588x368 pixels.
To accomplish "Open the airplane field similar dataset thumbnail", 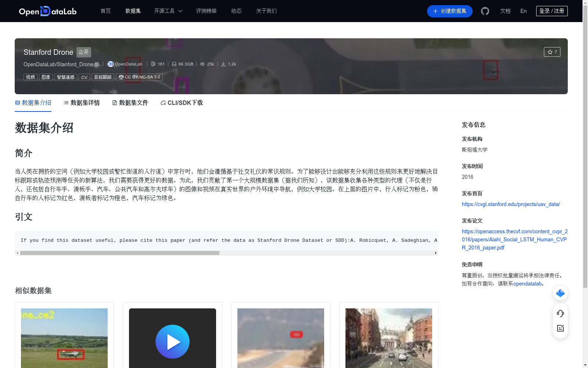I will 64,338.
